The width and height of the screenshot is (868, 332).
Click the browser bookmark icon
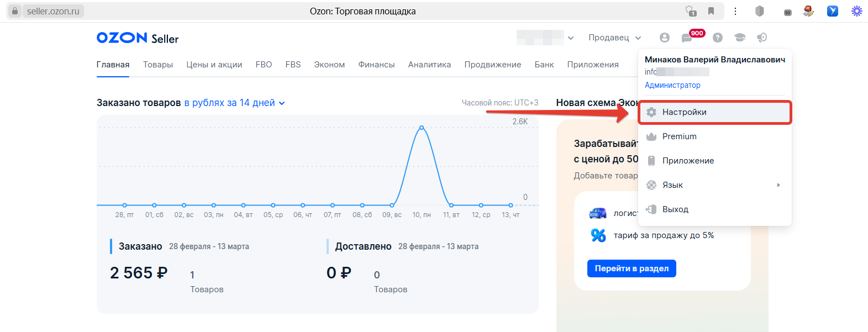coord(711,11)
